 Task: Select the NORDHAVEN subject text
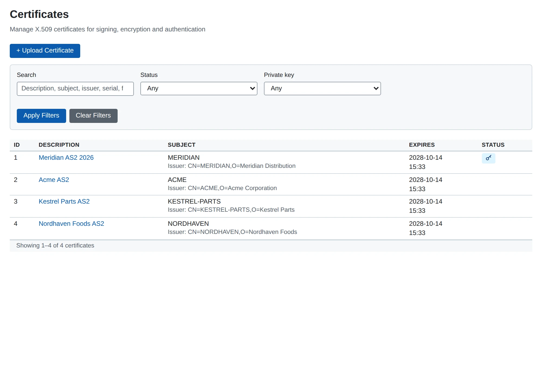pyautogui.click(x=188, y=224)
